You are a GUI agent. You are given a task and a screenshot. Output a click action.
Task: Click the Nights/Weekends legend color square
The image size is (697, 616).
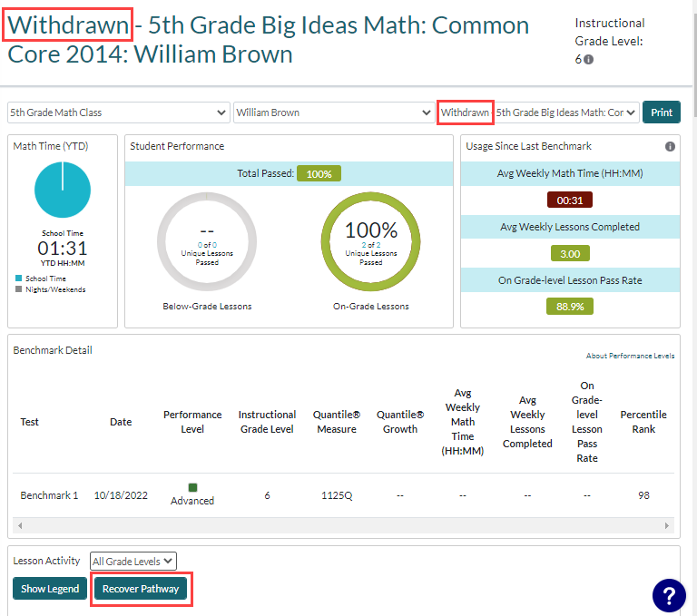(x=19, y=289)
